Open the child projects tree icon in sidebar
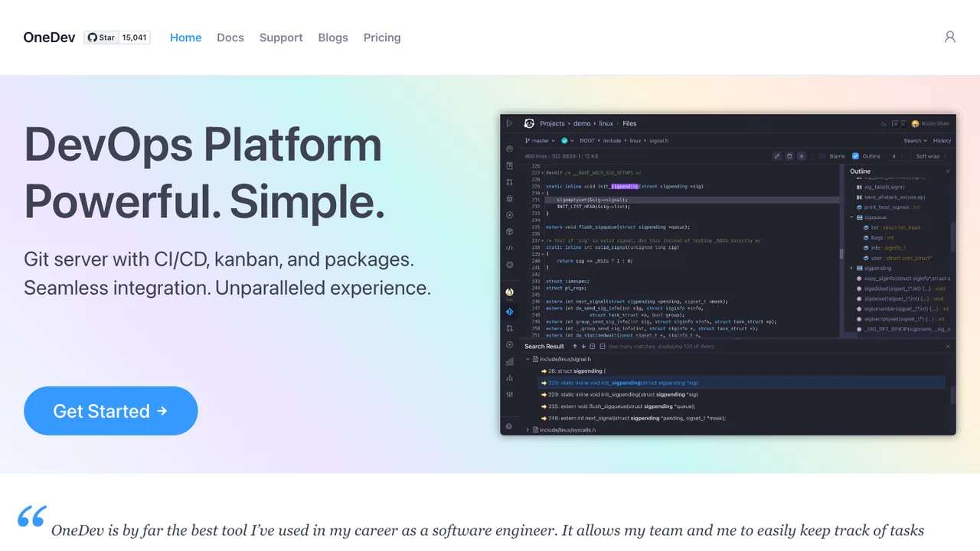 tap(510, 378)
